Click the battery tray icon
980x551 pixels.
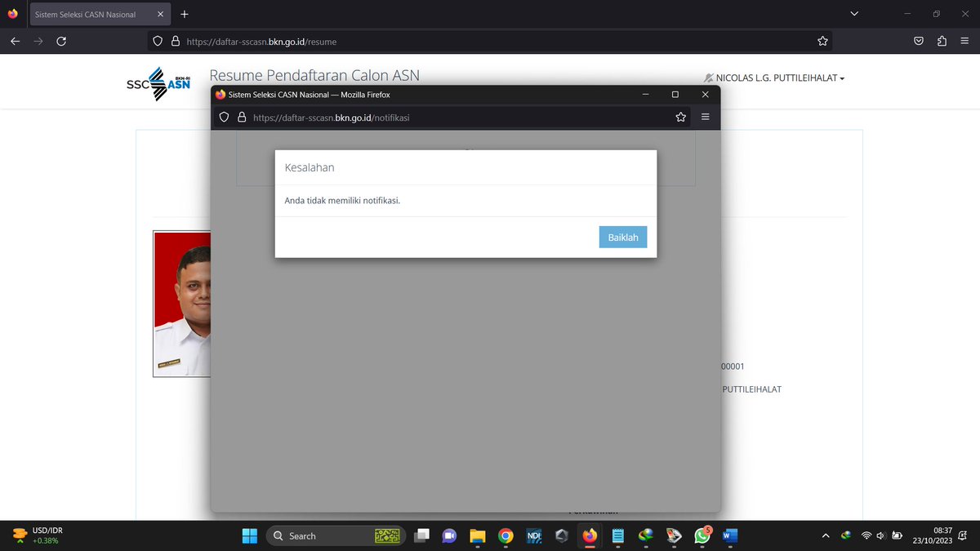coord(898,535)
